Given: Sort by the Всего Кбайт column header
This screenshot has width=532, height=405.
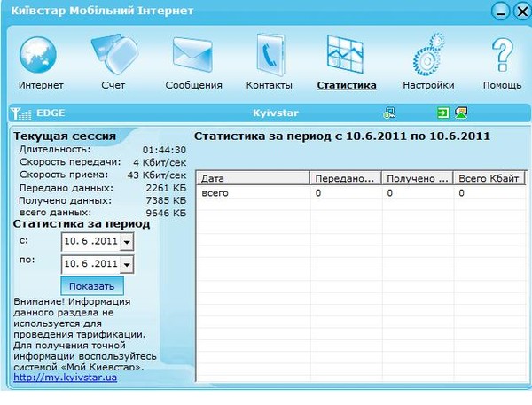Looking at the screenshot, I should click(x=489, y=178).
